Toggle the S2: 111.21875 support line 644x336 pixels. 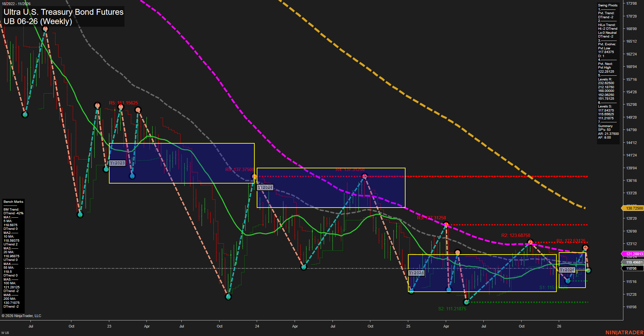pos(452,309)
